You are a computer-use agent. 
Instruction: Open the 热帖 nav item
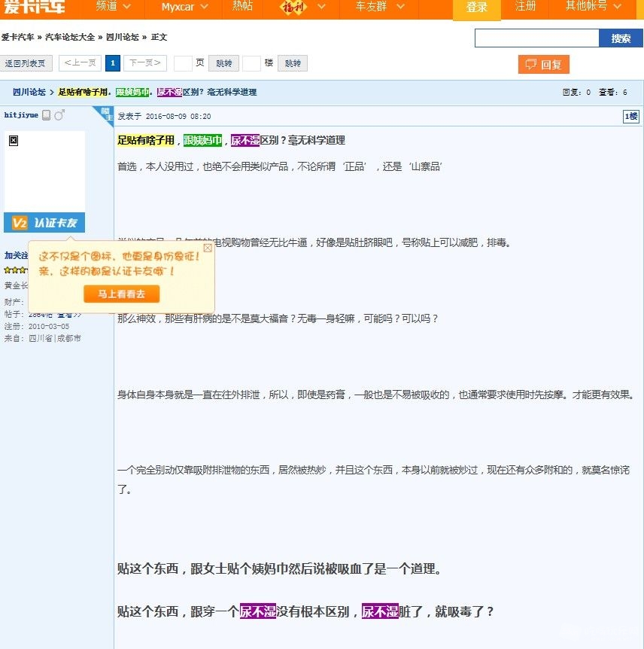click(242, 6)
